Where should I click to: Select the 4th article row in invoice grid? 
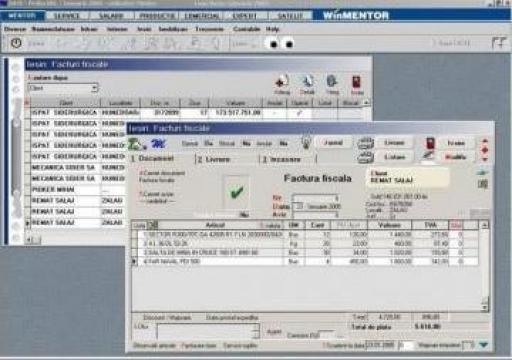(x=305, y=262)
